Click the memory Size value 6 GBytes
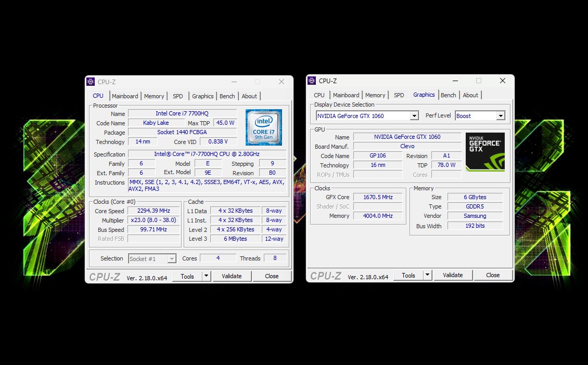Image resolution: width=588 pixels, height=365 pixels. 475,197
